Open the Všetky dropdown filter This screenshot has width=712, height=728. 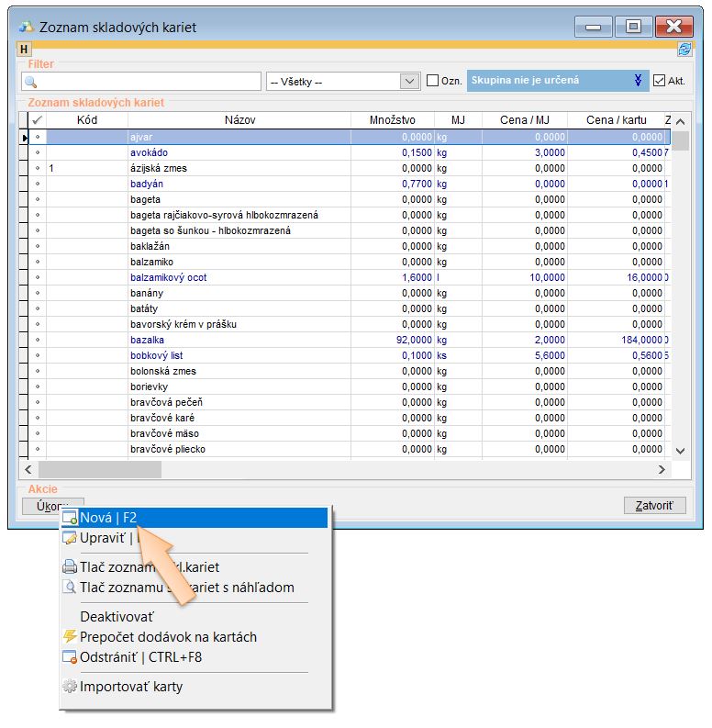pyautogui.click(x=409, y=82)
